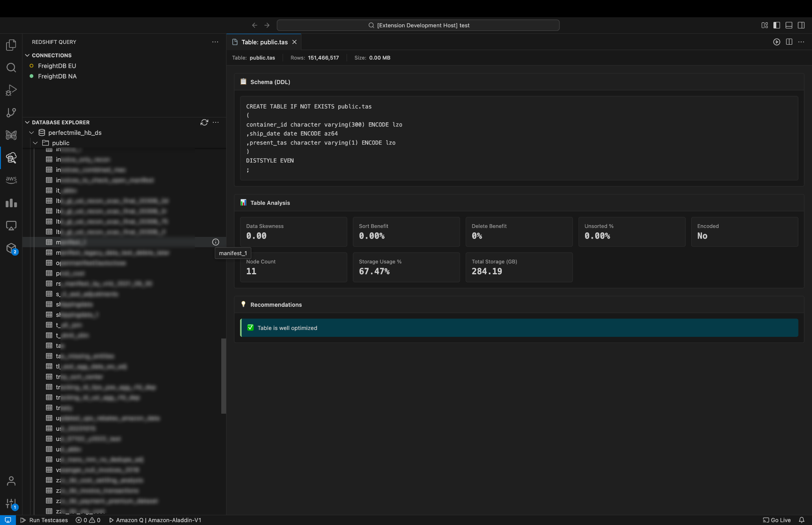The height and width of the screenshot is (525, 812).
Task: Open Run and Debug view
Action: (x=11, y=90)
